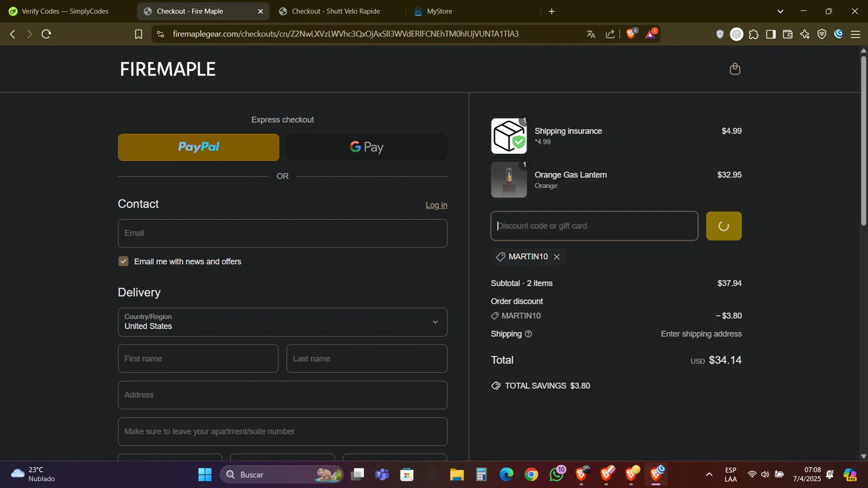
Task: Click the Shipping insurance product thumbnail
Action: [509, 136]
